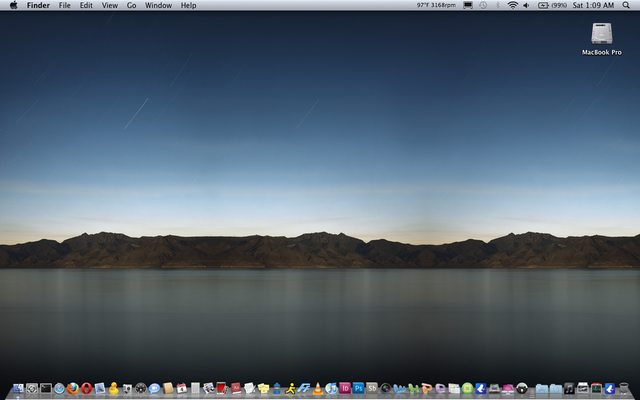Open the Trash in the Dock
The height and width of the screenshot is (400, 640).
[624, 389]
